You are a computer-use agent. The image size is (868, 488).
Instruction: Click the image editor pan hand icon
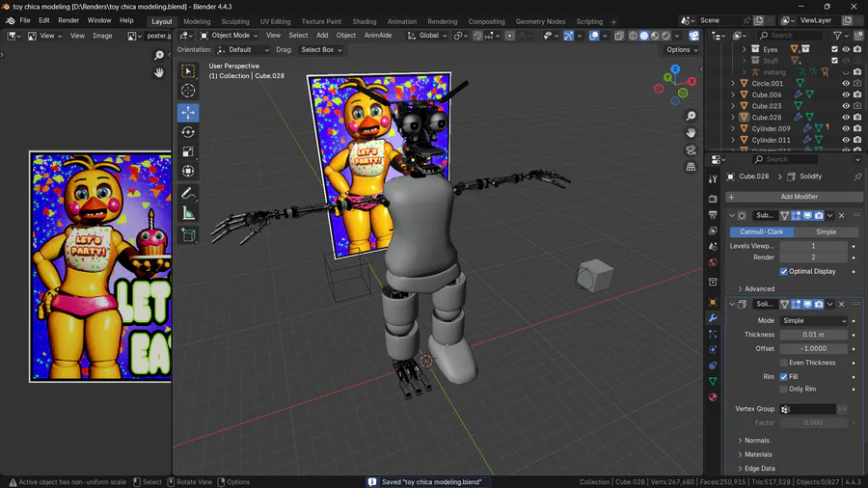(x=159, y=72)
